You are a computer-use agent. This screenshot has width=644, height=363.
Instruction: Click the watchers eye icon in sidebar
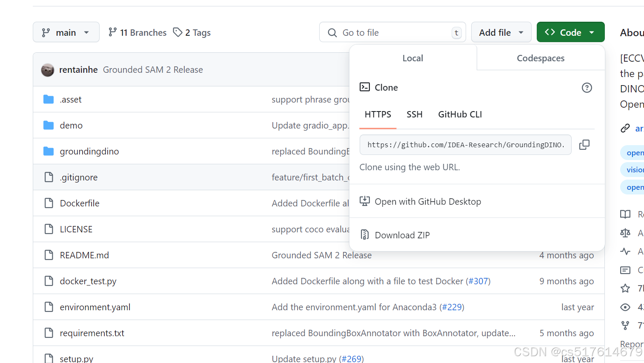pyautogui.click(x=625, y=307)
